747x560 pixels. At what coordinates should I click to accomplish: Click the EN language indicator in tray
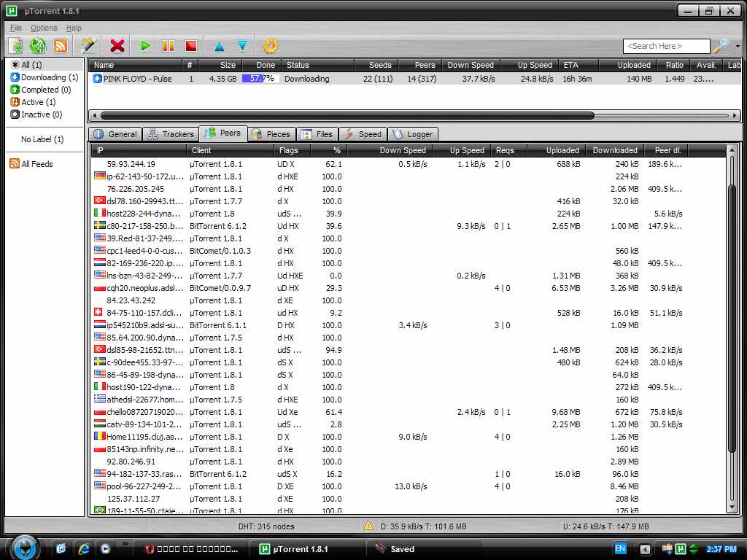(x=620, y=548)
